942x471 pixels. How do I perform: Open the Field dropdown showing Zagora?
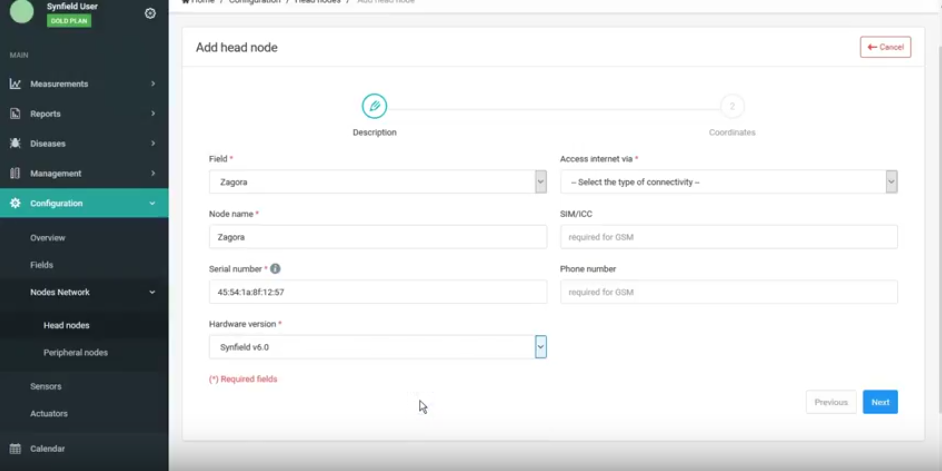click(x=377, y=182)
